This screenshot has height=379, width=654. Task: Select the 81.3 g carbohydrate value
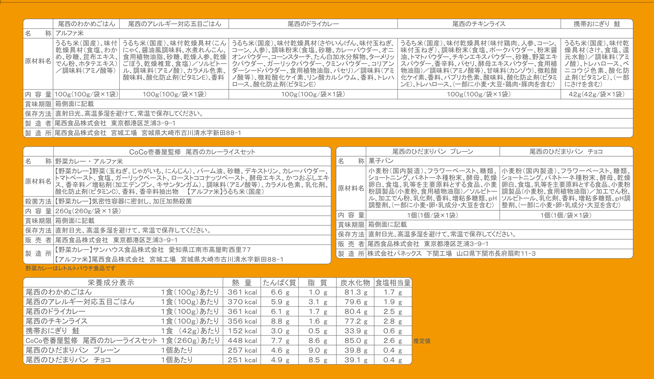click(x=355, y=292)
